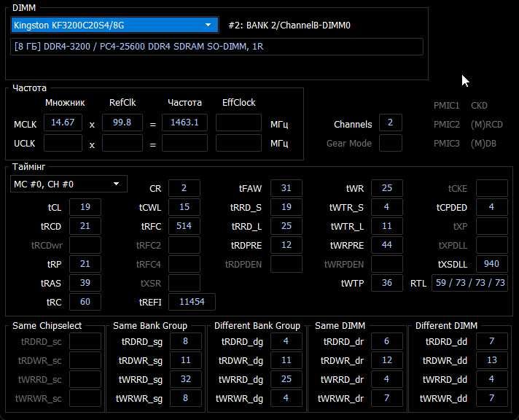Click the (M)RCD label
Viewport: 519px width, 420px height.
click(x=487, y=125)
